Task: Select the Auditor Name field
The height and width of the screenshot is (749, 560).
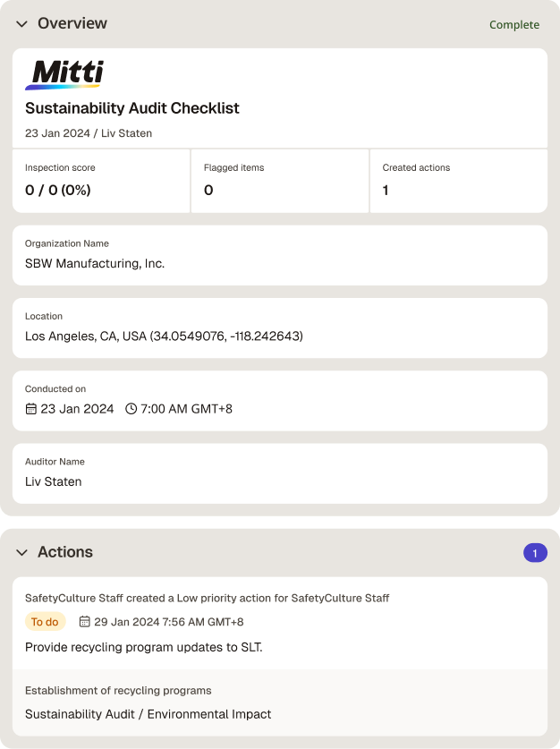Action: tap(280, 473)
